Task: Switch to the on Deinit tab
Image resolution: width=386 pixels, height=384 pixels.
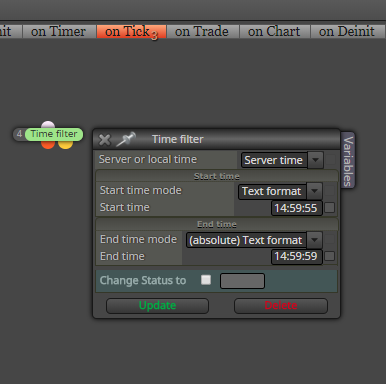Action: 347,32
